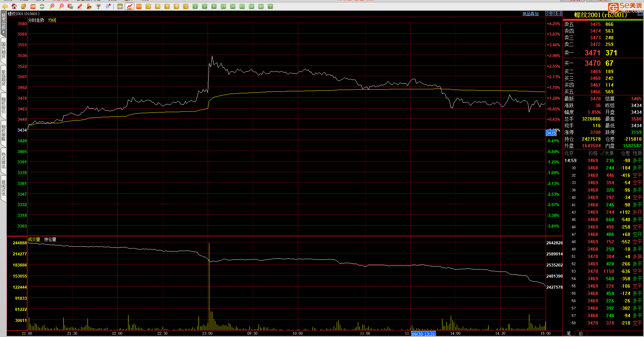Switch to quarterly 季 K-line period
Image resolution: width=644 pixels, height=337 pixels.
point(176,6)
